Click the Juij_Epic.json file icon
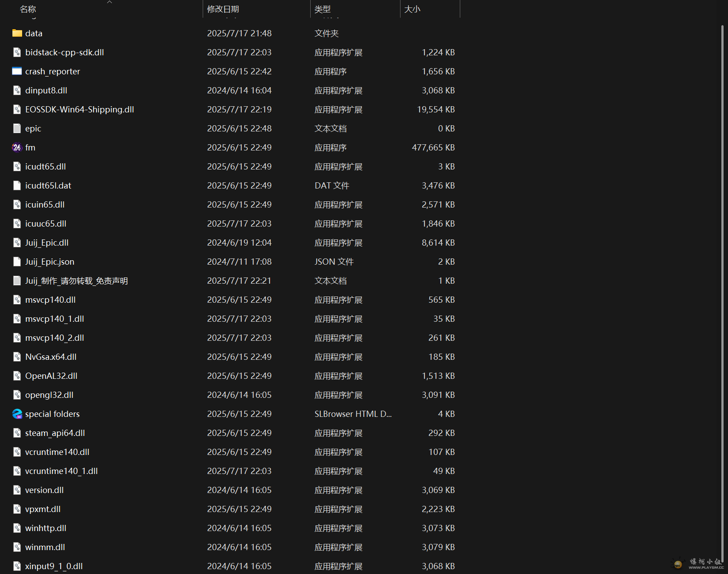728x574 pixels. (x=17, y=262)
